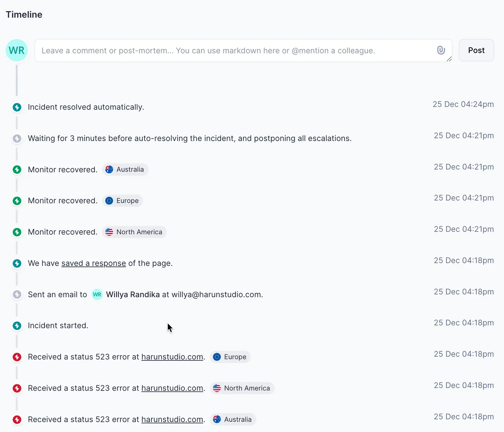Open harunstudio.com link in North America error row
This screenshot has height=432, width=504.
pos(172,388)
